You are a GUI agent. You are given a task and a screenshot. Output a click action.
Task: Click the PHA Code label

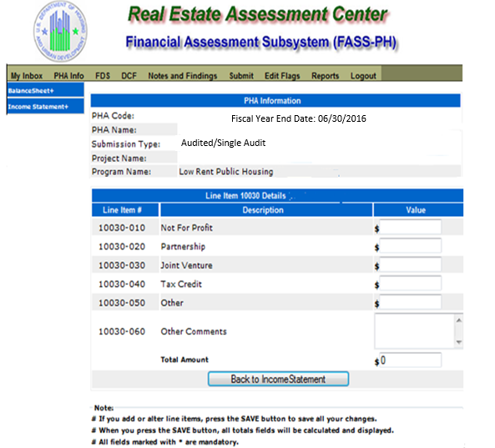coord(113,116)
